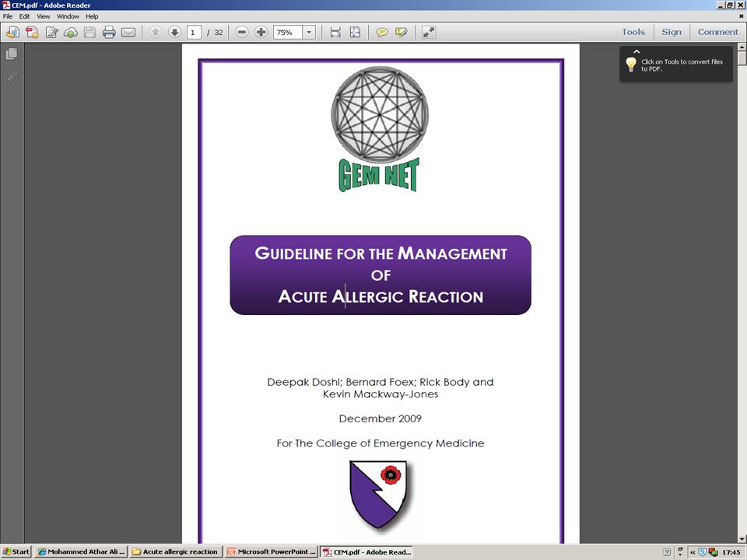This screenshot has width=747, height=560.
Task: Click the Open file toolbar icon
Action: pyautogui.click(x=13, y=33)
